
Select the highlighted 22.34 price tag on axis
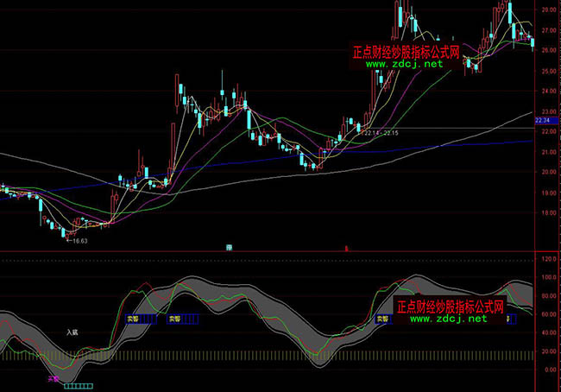(546, 123)
